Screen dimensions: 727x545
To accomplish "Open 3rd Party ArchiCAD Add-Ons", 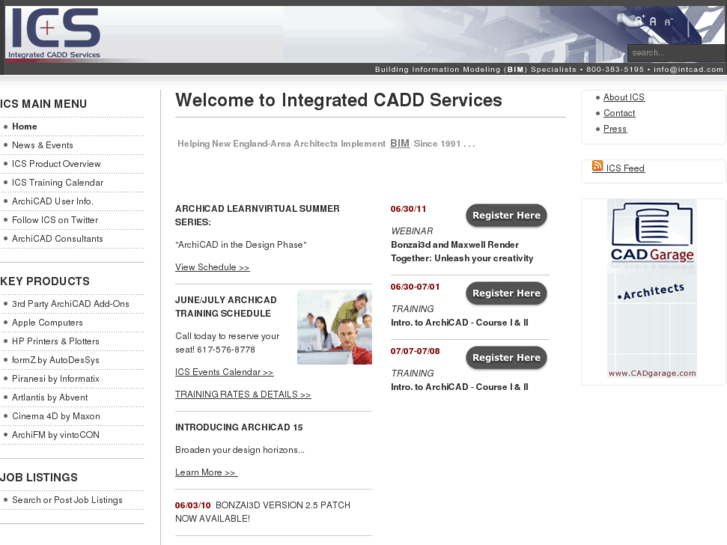I will click(70, 304).
